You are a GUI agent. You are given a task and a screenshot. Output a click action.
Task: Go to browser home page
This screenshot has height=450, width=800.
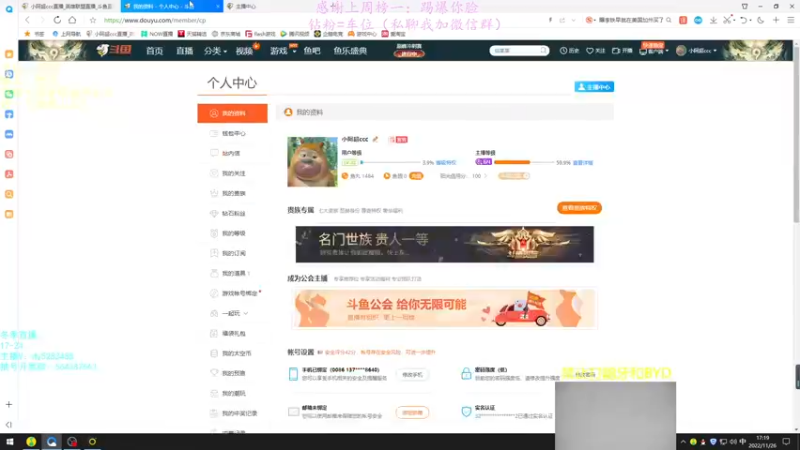(x=72, y=20)
